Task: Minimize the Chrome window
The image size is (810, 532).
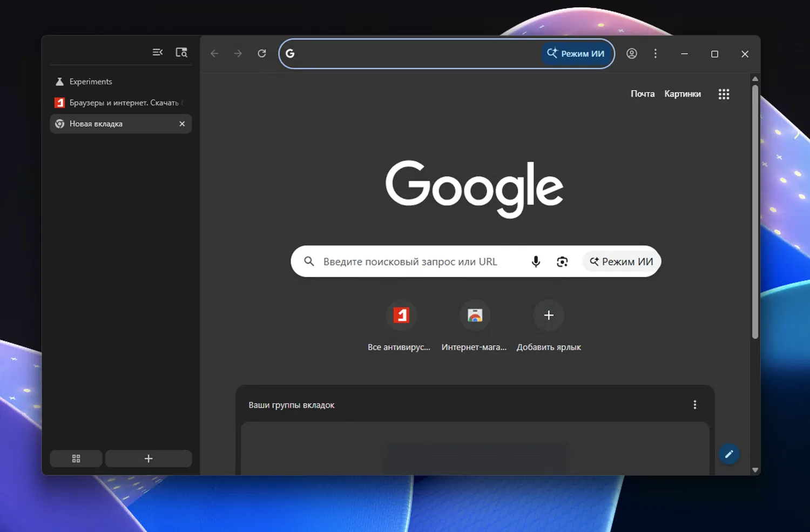Action: tap(684, 53)
